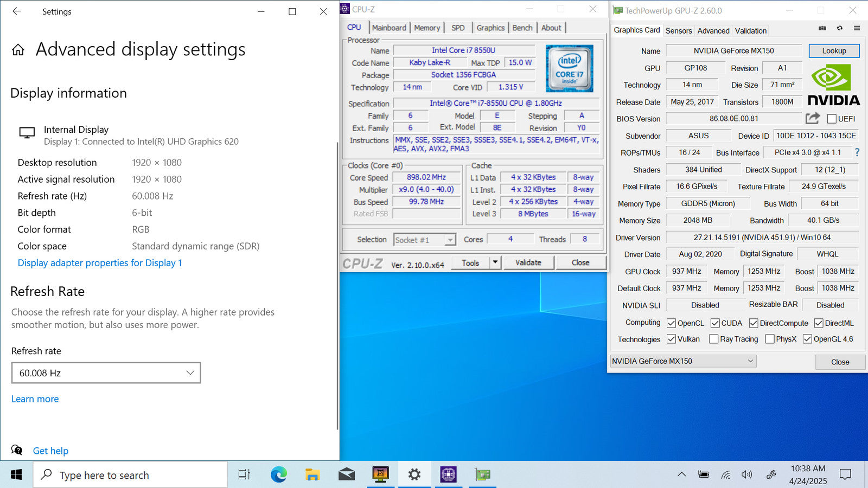Click the PCIe bus interface question mark
Image resolution: width=868 pixels, height=488 pixels.
(857, 152)
